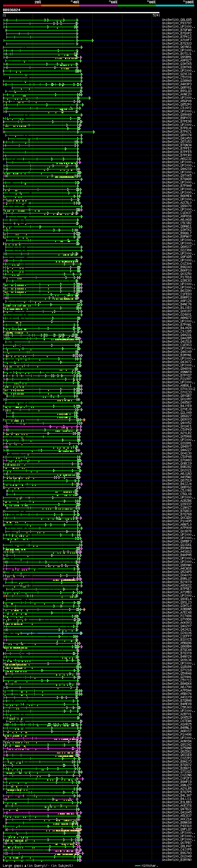197x868 pixels.
Task: Select the UniRef100_Q948Y7 label
Action: pyautogui.click(x=177, y=446)
